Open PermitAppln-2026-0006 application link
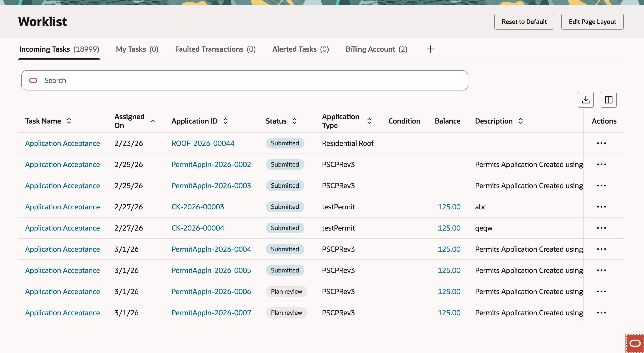This screenshot has width=644, height=353. coord(211,291)
